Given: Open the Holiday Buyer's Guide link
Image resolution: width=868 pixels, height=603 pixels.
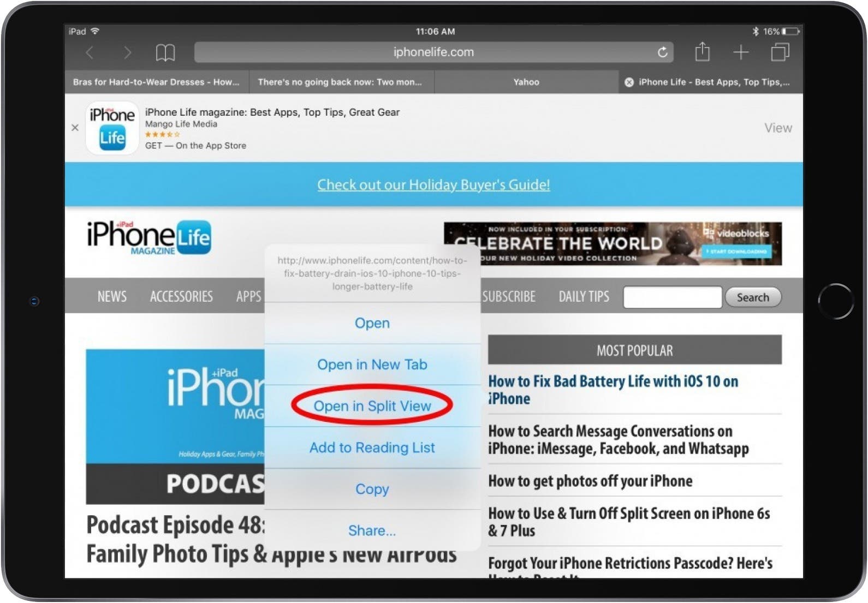Looking at the screenshot, I should tap(433, 185).
